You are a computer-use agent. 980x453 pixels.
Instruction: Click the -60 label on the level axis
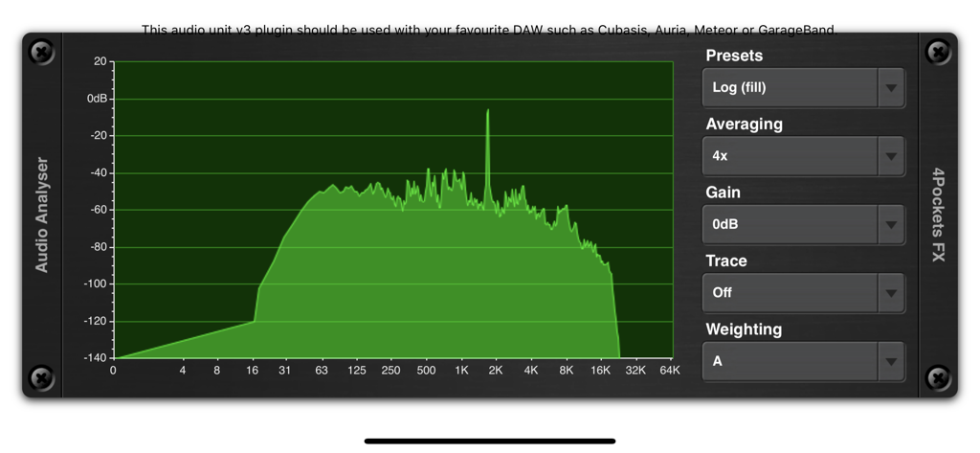coord(97,211)
